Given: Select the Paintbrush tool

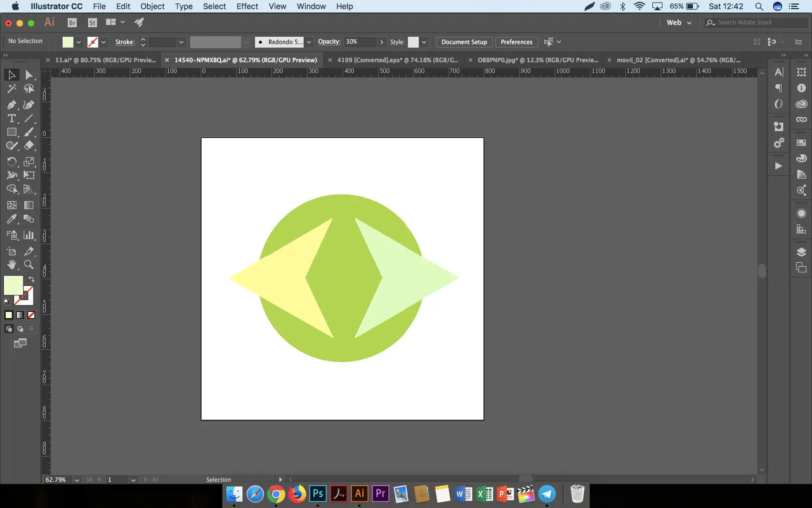Looking at the screenshot, I should [x=29, y=132].
